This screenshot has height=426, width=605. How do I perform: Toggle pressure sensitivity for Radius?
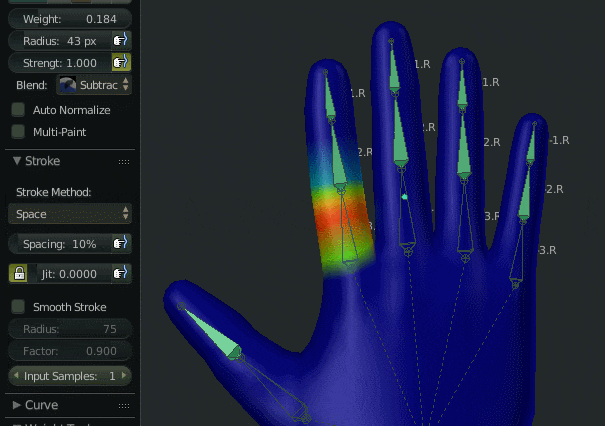click(120, 41)
